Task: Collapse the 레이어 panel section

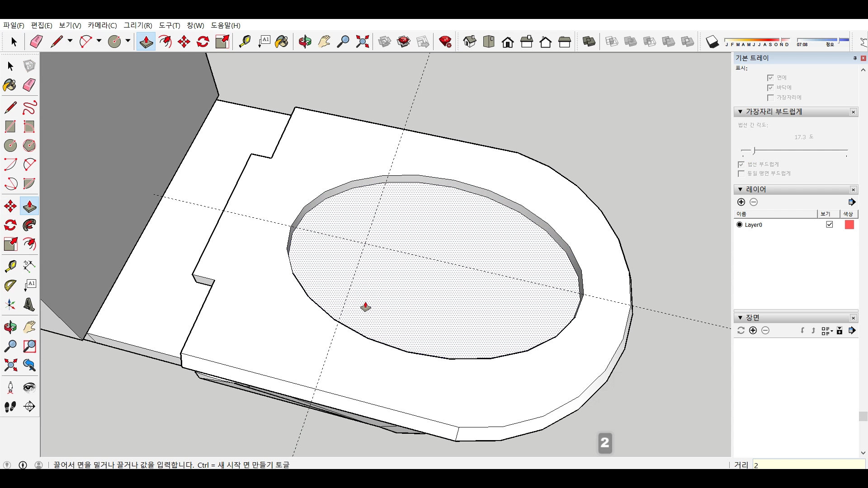Action: (740, 189)
